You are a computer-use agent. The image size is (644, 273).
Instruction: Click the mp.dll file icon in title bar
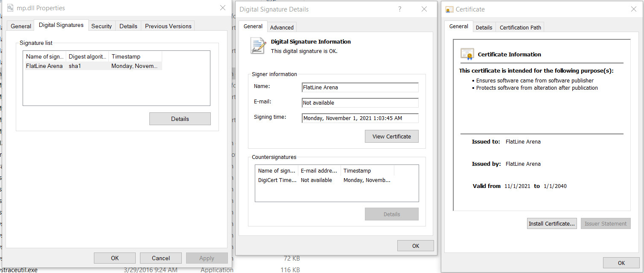pos(11,8)
